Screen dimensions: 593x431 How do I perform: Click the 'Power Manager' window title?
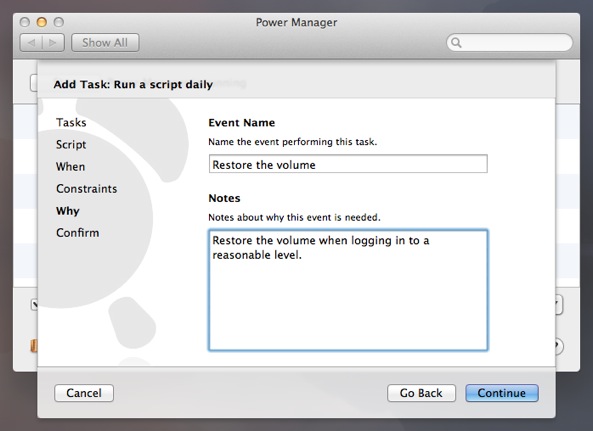[x=296, y=22]
